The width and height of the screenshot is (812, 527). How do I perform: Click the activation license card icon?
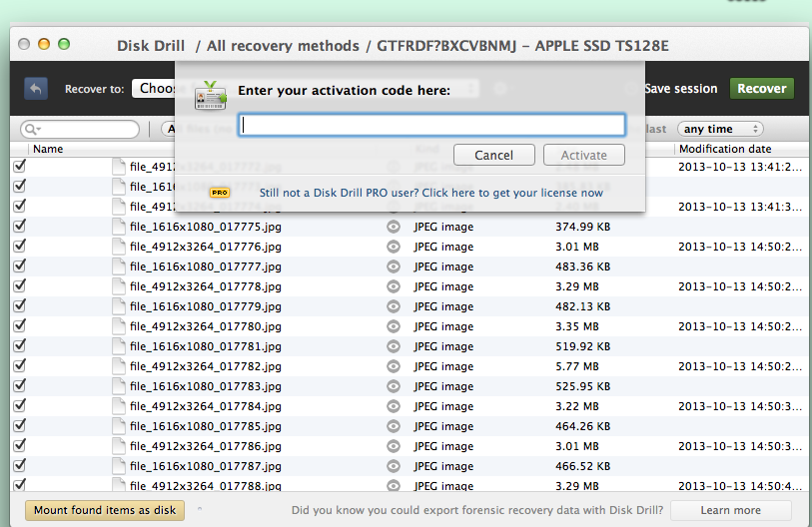(x=211, y=95)
